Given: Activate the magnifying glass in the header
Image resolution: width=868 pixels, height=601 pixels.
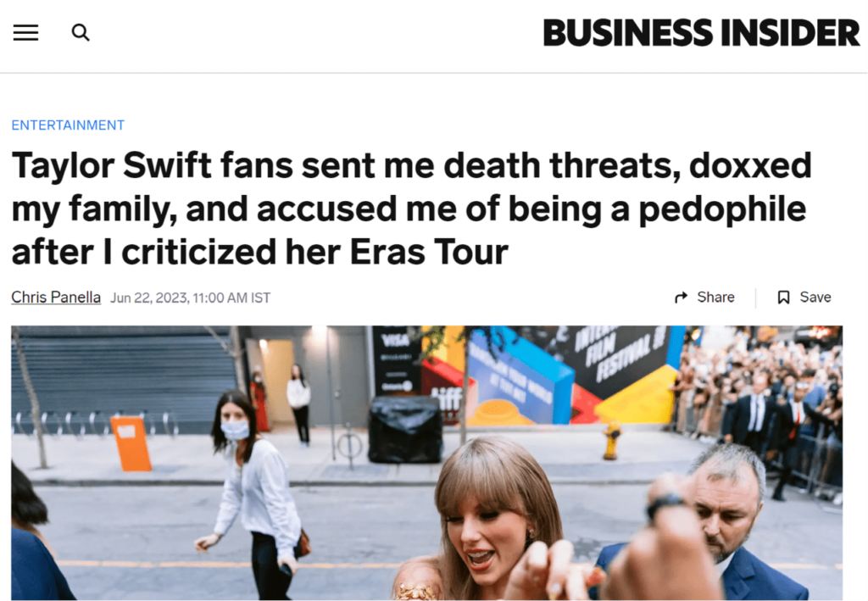Looking at the screenshot, I should [x=81, y=32].
